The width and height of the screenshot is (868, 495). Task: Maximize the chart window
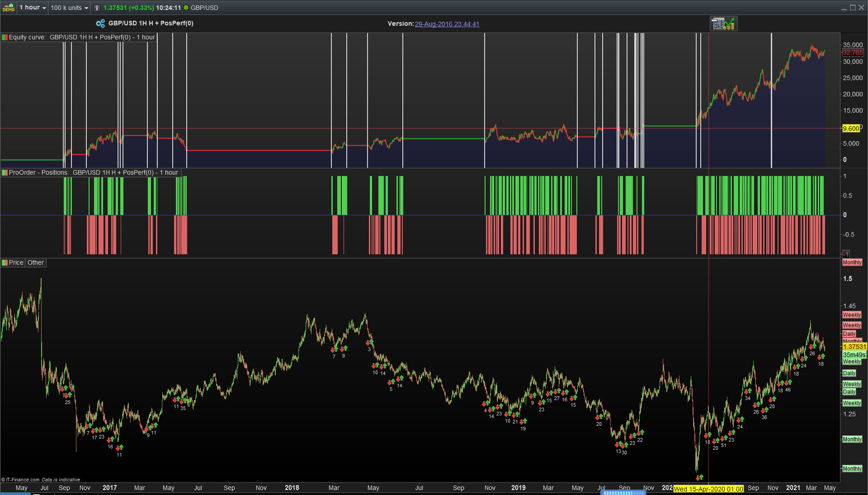click(853, 8)
